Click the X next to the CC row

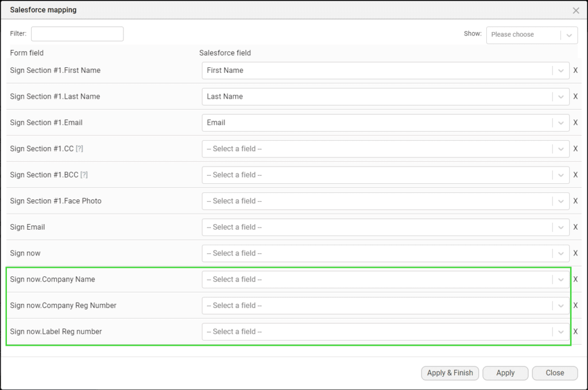coord(575,149)
